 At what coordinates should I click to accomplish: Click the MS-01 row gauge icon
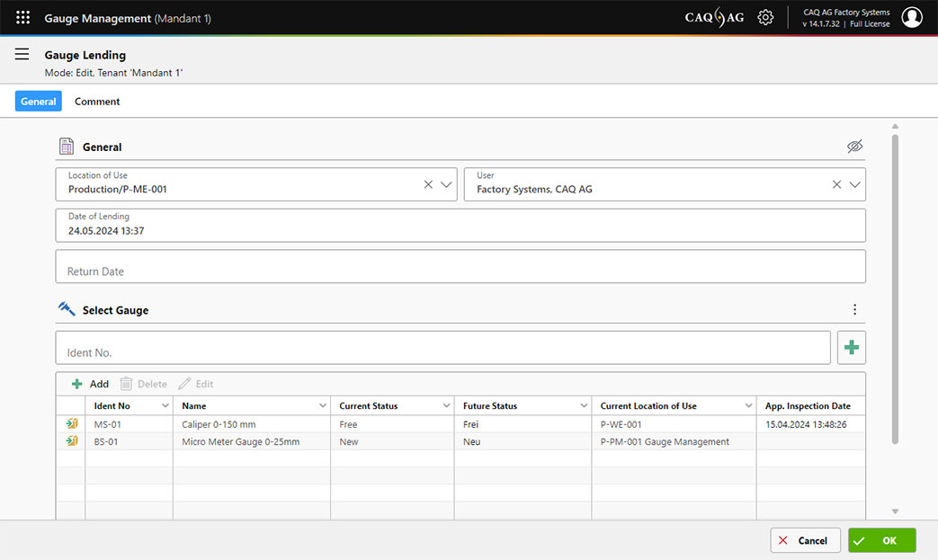(x=71, y=424)
